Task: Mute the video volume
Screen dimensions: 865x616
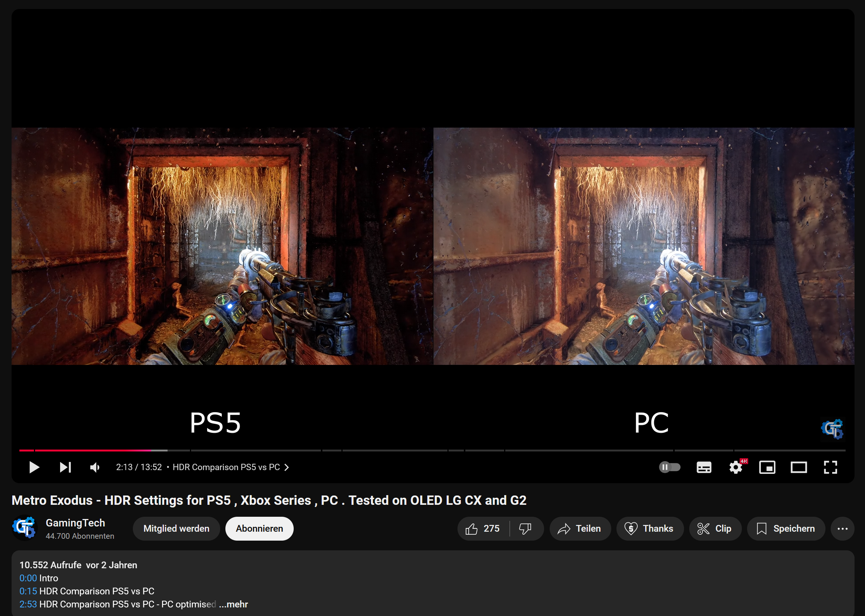Action: click(x=95, y=467)
